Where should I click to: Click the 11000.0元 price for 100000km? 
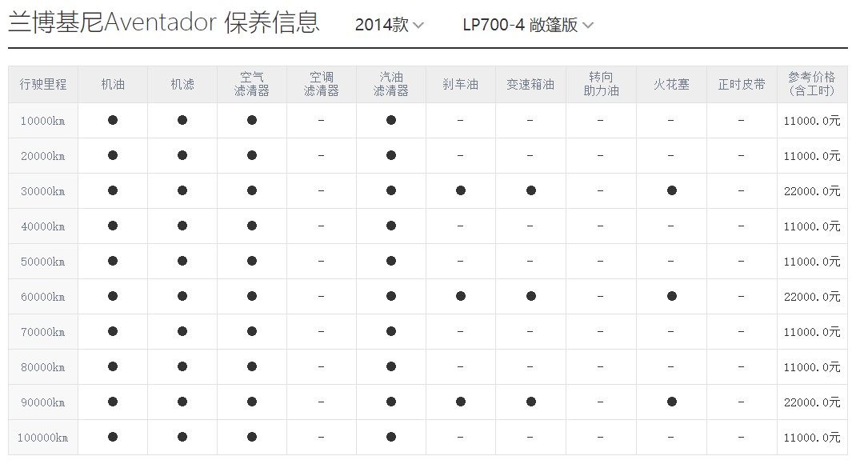coord(812,438)
